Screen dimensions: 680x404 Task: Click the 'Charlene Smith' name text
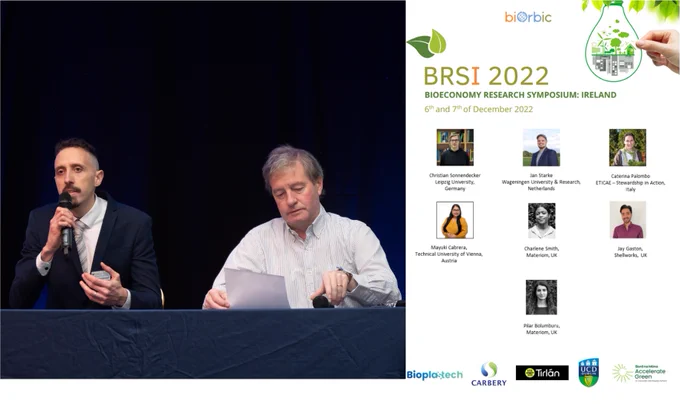[x=541, y=248]
